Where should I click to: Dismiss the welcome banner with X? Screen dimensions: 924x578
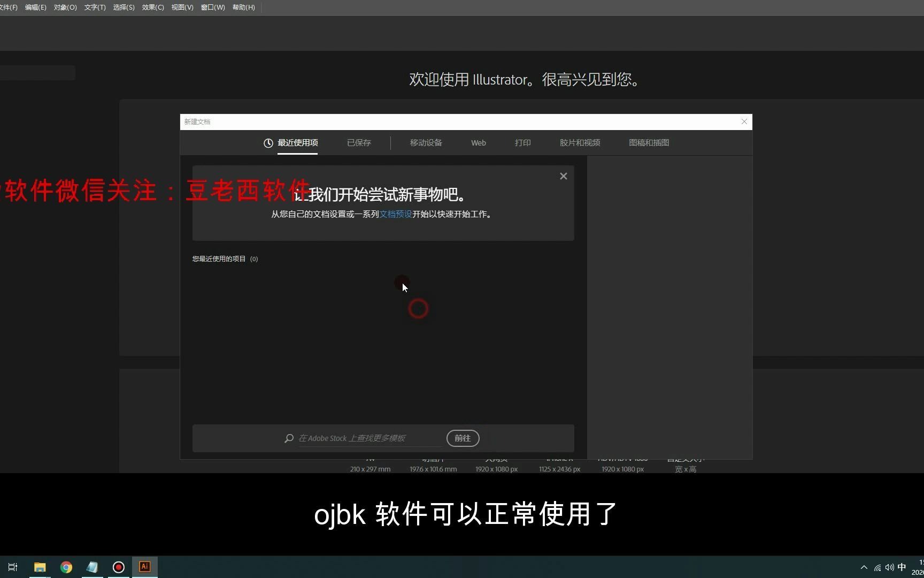pos(563,176)
